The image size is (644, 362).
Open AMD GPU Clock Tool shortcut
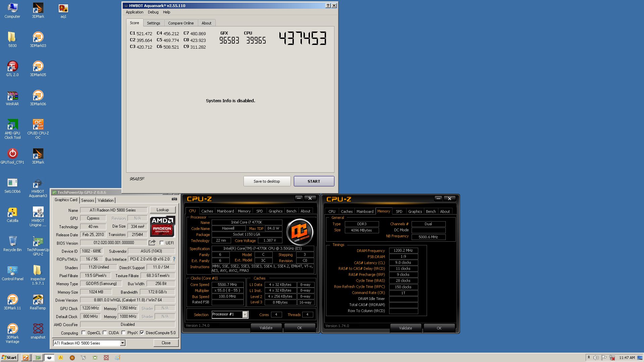[12, 129]
